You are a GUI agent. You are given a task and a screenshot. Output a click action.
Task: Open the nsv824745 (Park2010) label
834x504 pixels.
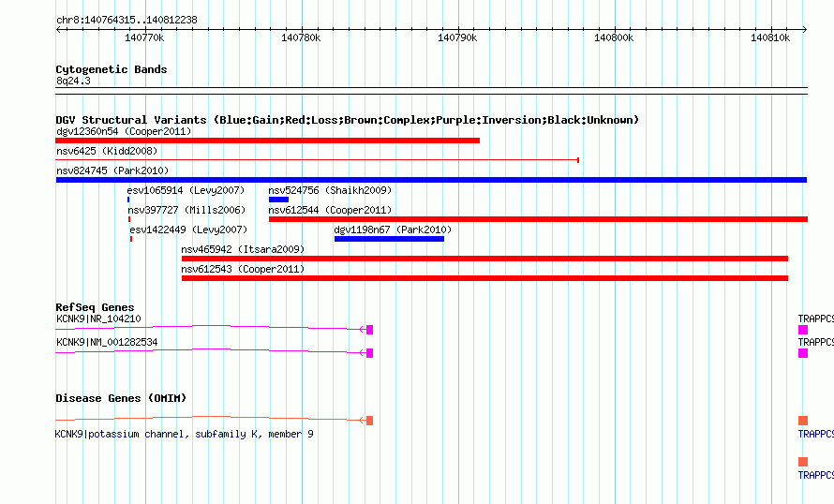[112, 170]
